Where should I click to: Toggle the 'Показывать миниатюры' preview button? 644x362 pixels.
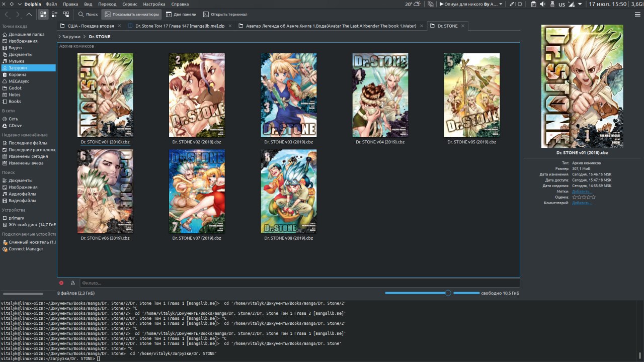(131, 15)
